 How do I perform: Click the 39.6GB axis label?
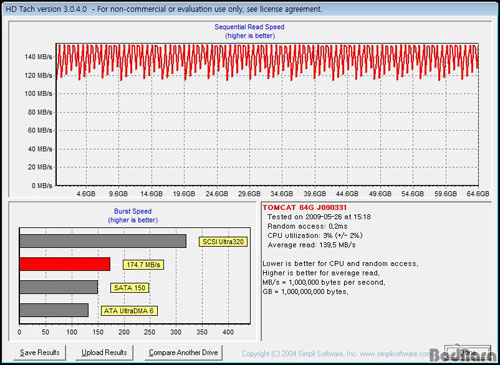(x=315, y=194)
